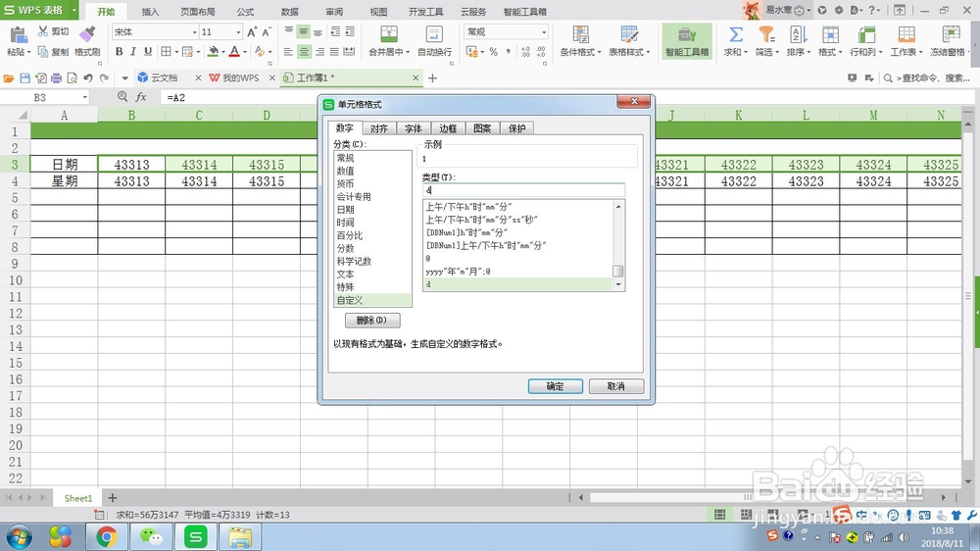This screenshot has height=551, width=980.
Task: Increase font size with A+ icon
Action: pos(252,32)
